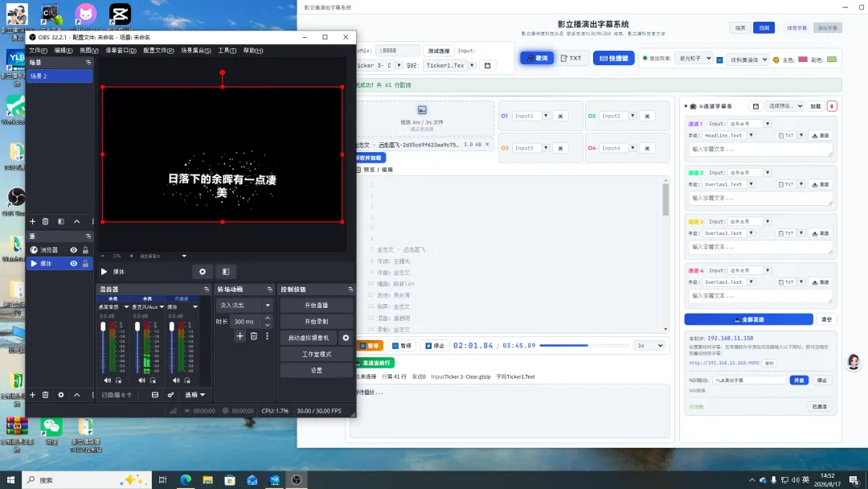
Task: Click OBS icon in Windows taskbar
Action: click(297, 480)
